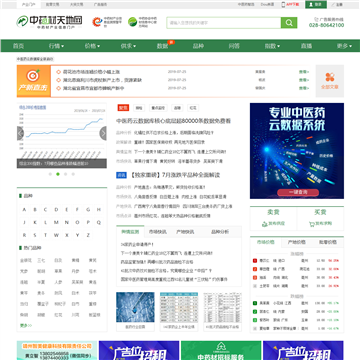
Task: Click the green 登录 login button
Action: 316,4
